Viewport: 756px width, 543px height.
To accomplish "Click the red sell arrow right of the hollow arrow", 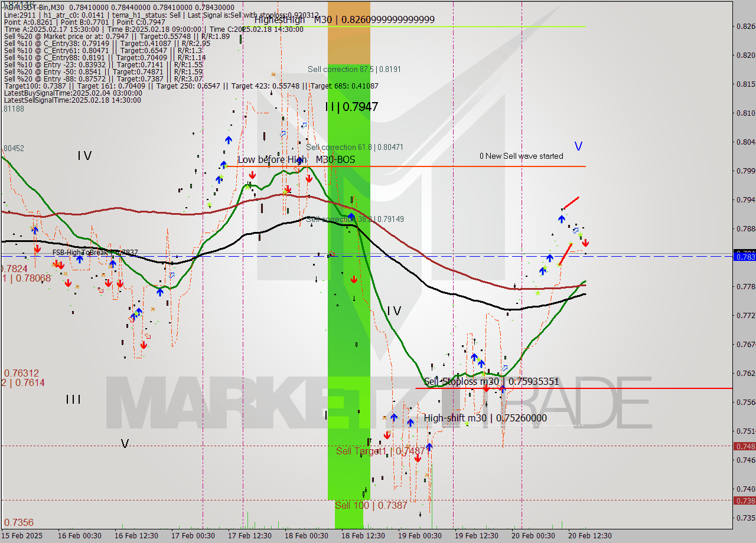I will tap(585, 243).
